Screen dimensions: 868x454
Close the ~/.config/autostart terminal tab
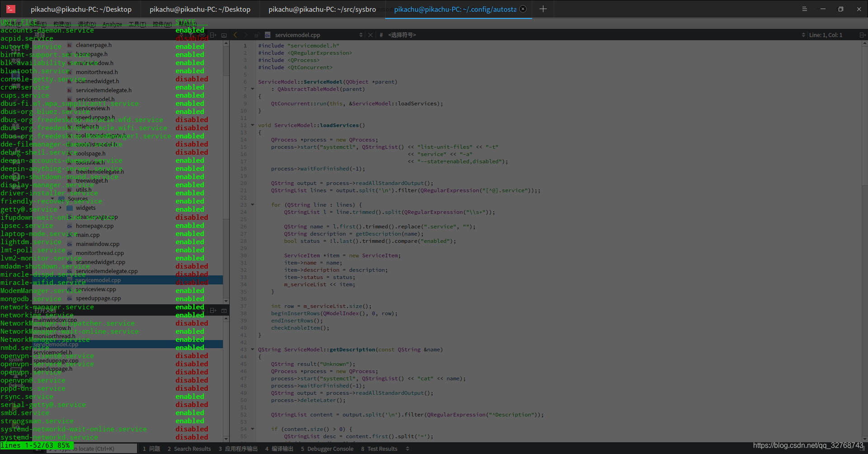pyautogui.click(x=523, y=9)
